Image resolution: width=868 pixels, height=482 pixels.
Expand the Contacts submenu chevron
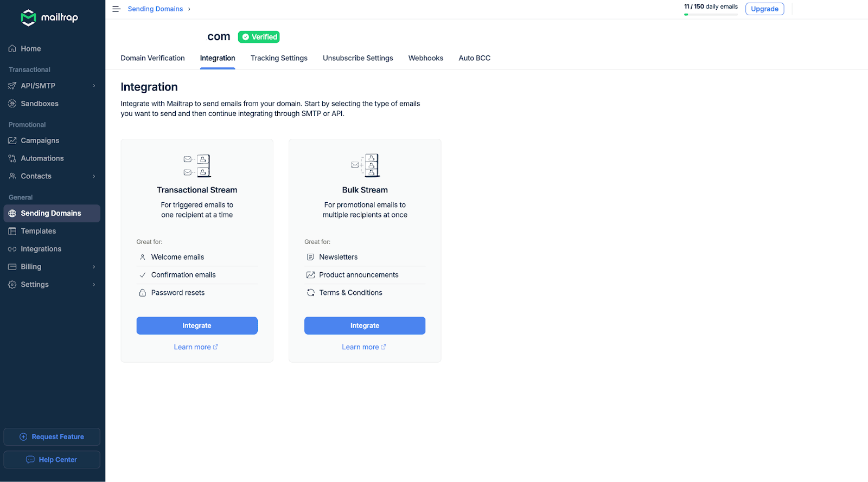pyautogui.click(x=94, y=176)
